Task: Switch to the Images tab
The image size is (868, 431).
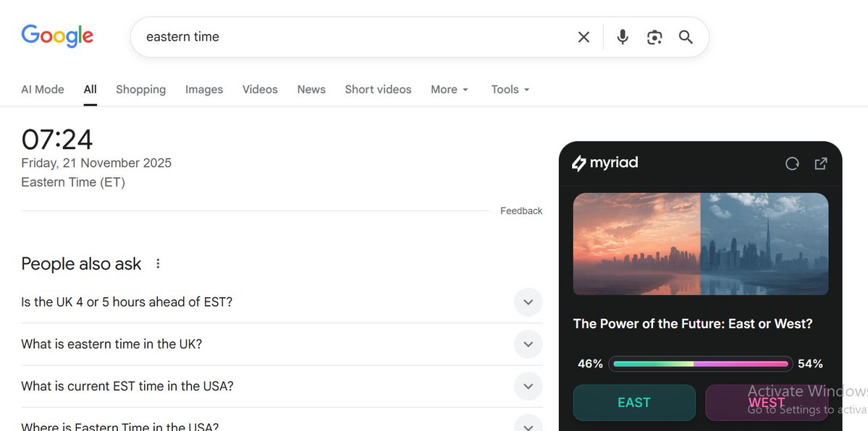Action: coord(203,89)
